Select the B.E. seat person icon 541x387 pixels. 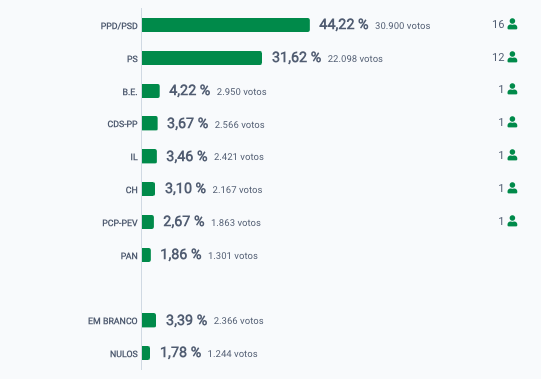point(512,89)
